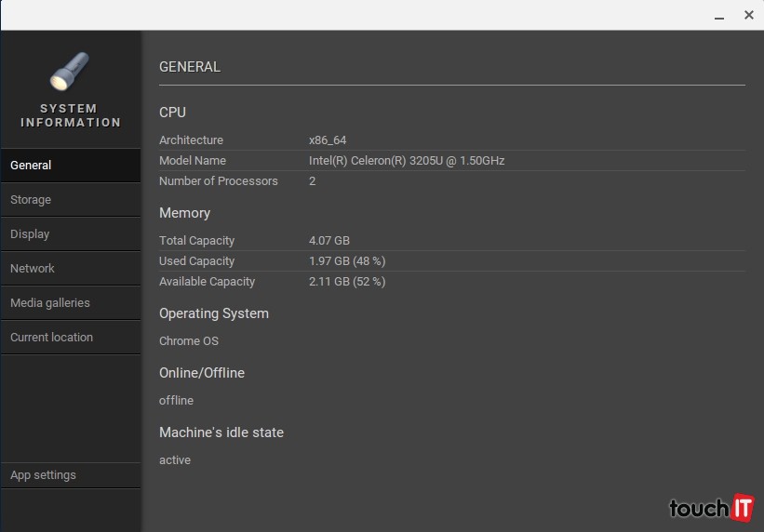
Task: Click the offline network status text
Action: coord(177,401)
